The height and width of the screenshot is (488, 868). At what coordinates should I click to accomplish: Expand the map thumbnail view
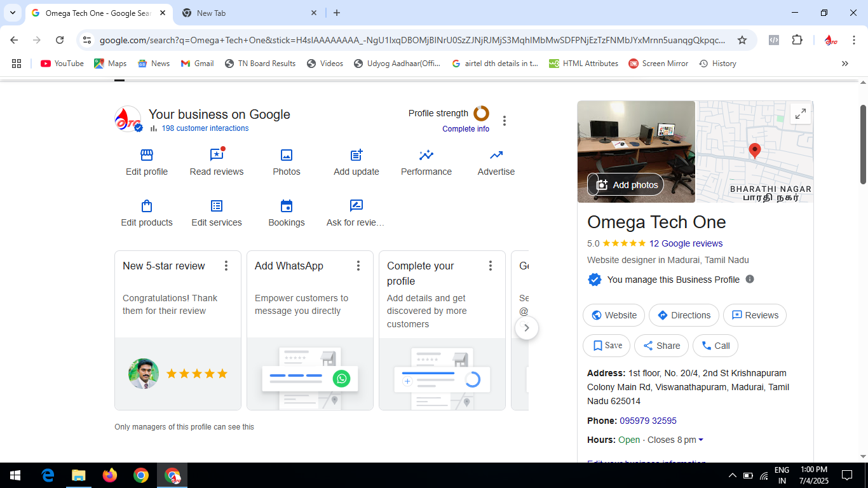801,114
